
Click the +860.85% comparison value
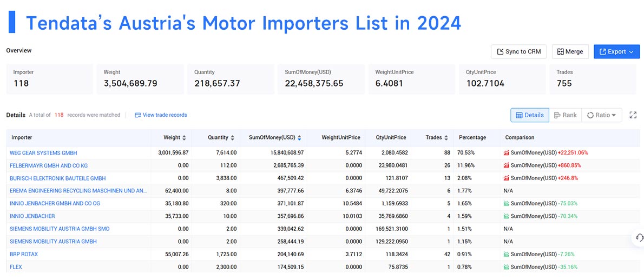[x=569, y=165]
